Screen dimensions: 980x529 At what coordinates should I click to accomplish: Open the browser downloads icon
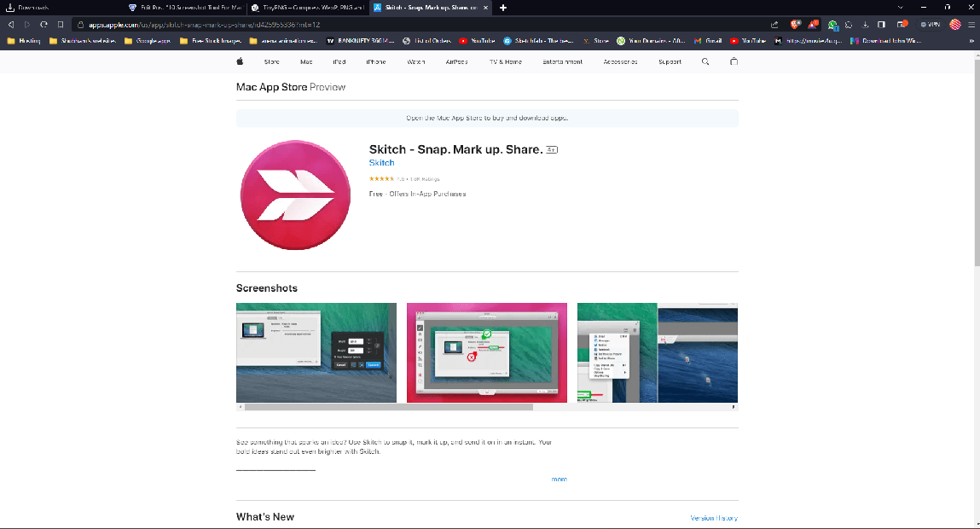click(865, 25)
